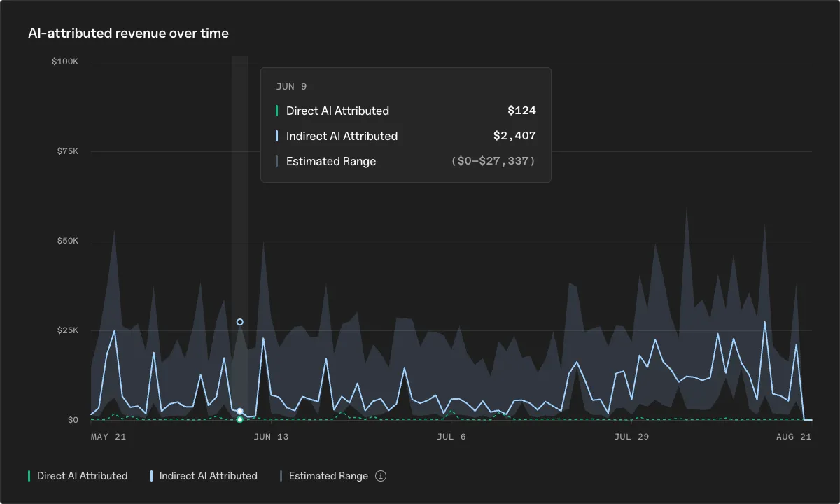Click the $100K y-axis label
Viewport: 840px width, 504px height.
[65, 62]
